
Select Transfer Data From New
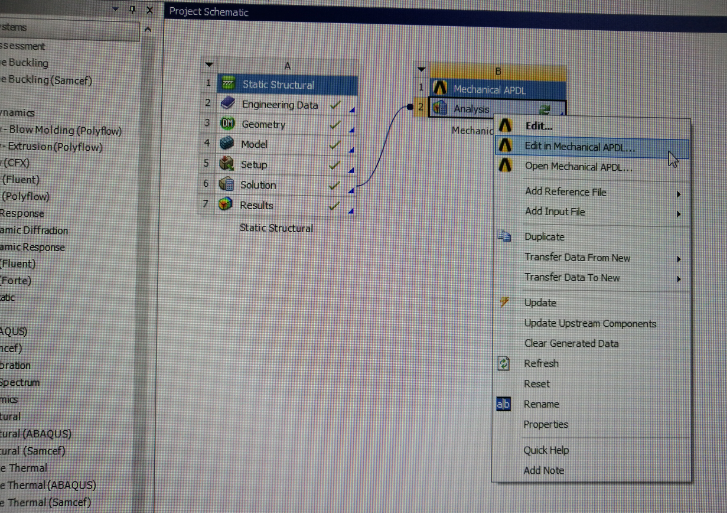[x=592, y=257]
